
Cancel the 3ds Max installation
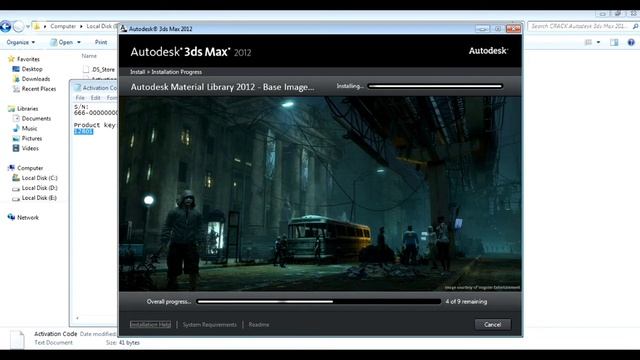point(492,324)
